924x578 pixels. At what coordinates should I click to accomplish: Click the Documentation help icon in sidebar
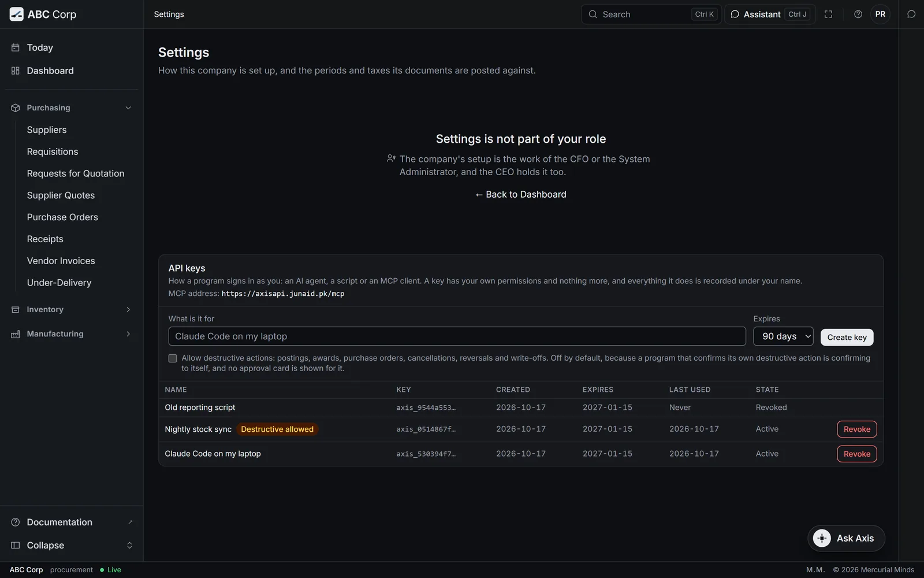pos(16,522)
